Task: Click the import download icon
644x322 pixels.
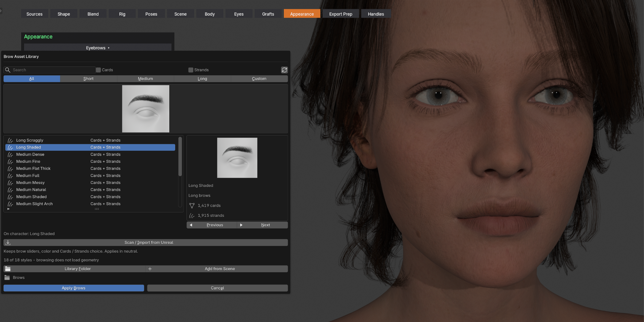Action: (x=8, y=242)
